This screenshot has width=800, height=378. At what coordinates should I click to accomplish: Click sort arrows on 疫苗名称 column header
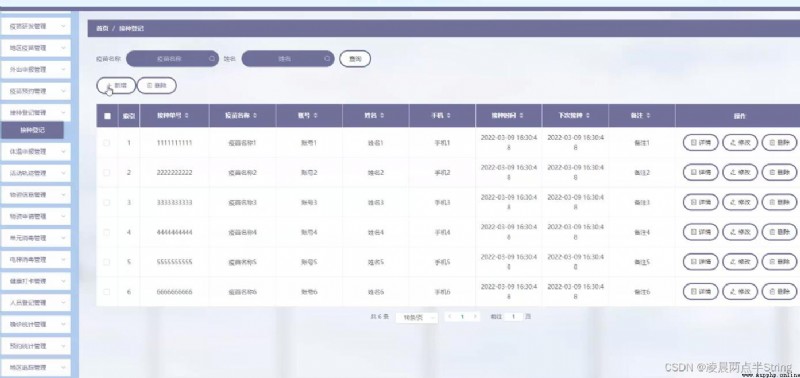pos(255,116)
